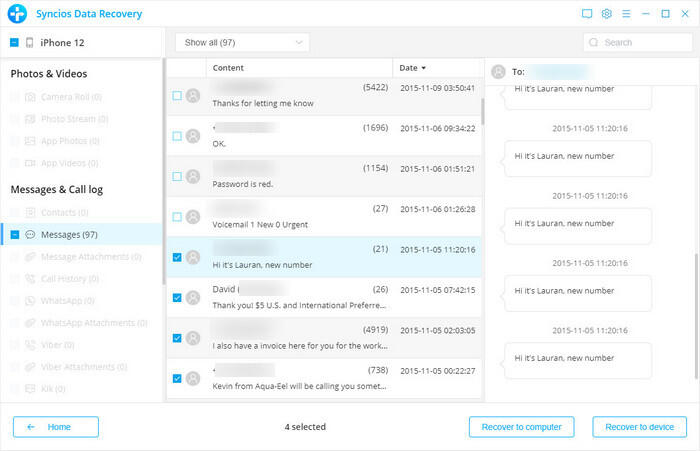Open the feedback chat icon in title bar
The image size is (700, 451).
point(587,14)
